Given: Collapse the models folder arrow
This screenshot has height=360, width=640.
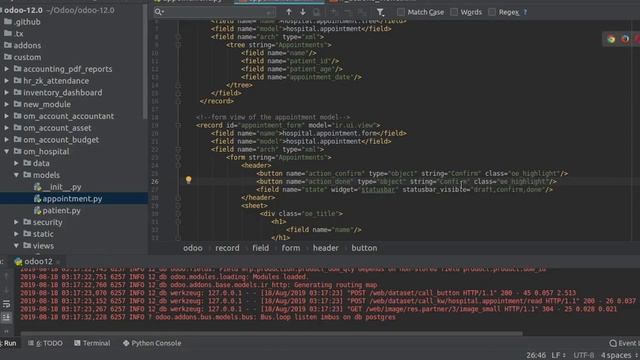Looking at the screenshot, I should click(x=16, y=175).
